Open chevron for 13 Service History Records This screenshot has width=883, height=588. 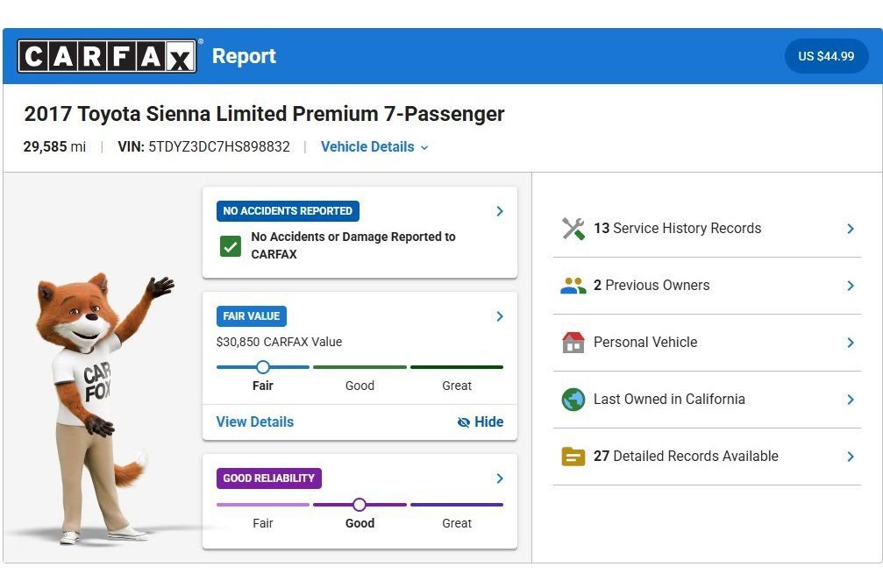[x=851, y=229]
